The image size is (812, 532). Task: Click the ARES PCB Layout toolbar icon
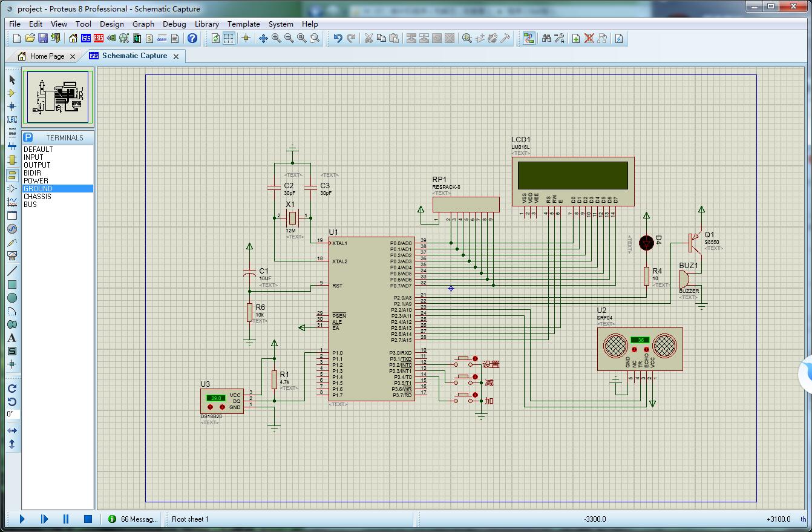point(99,38)
